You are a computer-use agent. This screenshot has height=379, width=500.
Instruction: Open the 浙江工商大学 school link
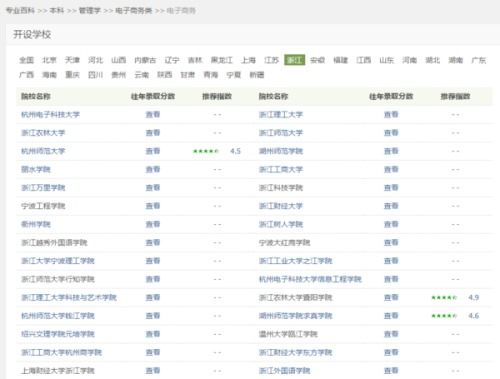click(x=281, y=169)
